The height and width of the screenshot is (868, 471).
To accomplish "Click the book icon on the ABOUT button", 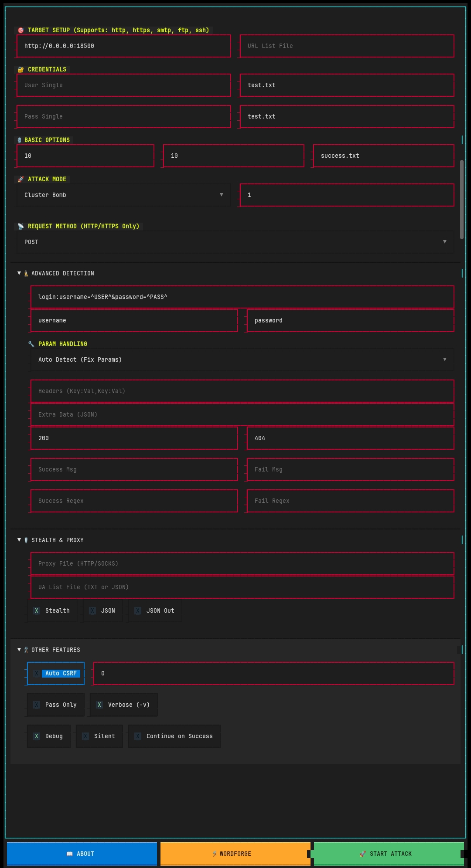I will coord(69,854).
